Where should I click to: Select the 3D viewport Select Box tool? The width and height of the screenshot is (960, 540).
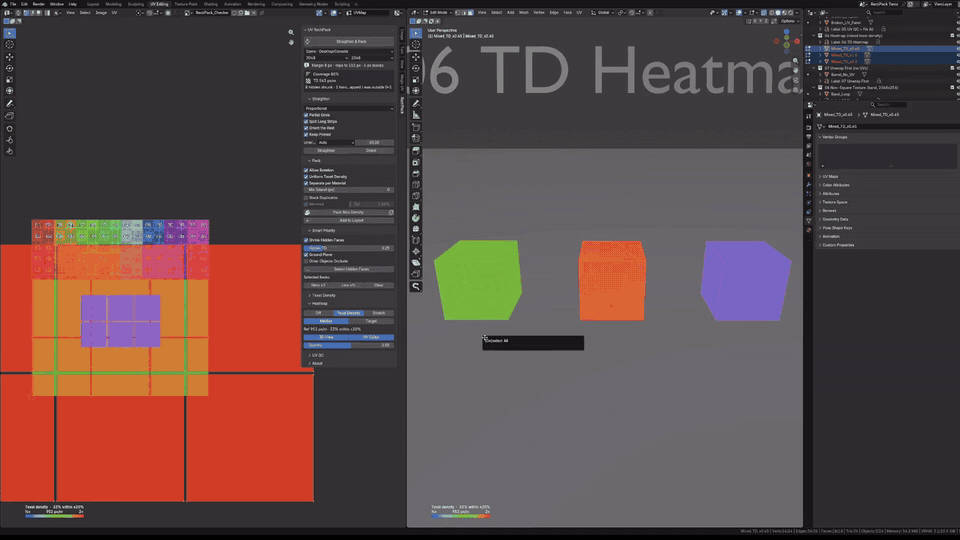click(x=416, y=33)
